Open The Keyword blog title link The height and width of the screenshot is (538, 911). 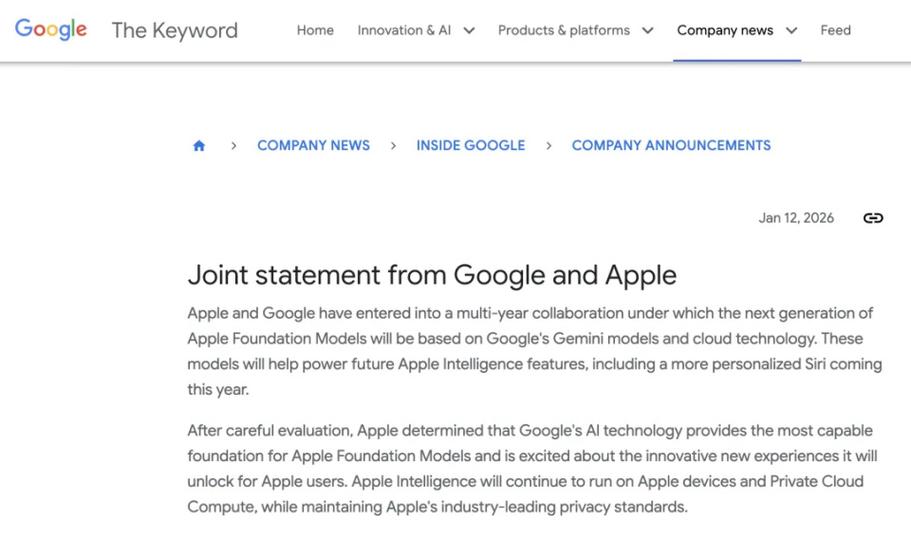pos(174,30)
